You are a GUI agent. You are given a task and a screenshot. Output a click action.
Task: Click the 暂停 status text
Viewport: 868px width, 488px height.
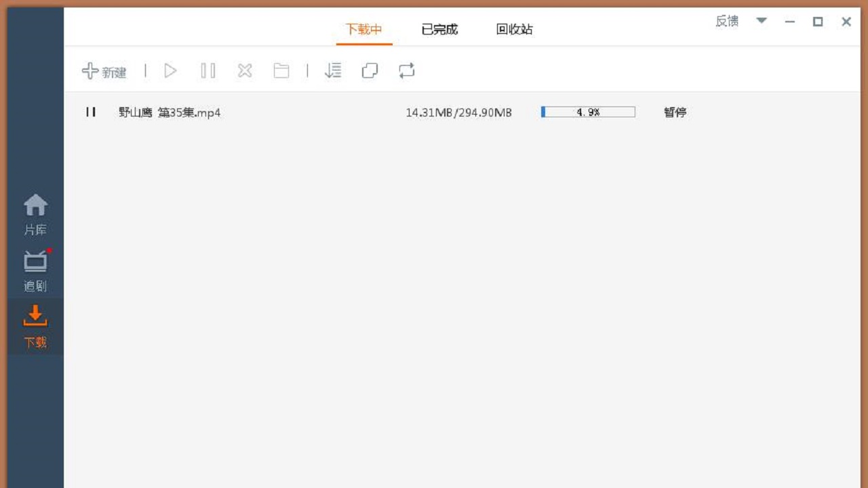pos(675,113)
